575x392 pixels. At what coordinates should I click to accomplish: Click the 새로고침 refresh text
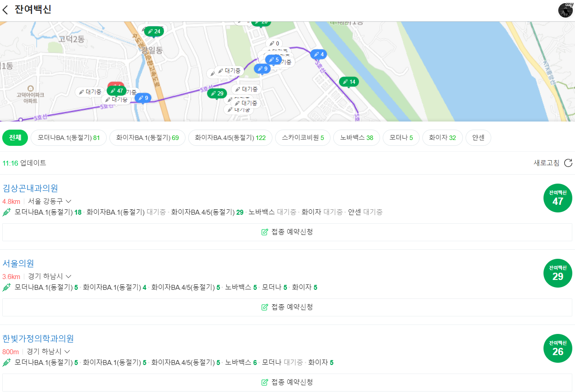547,163
